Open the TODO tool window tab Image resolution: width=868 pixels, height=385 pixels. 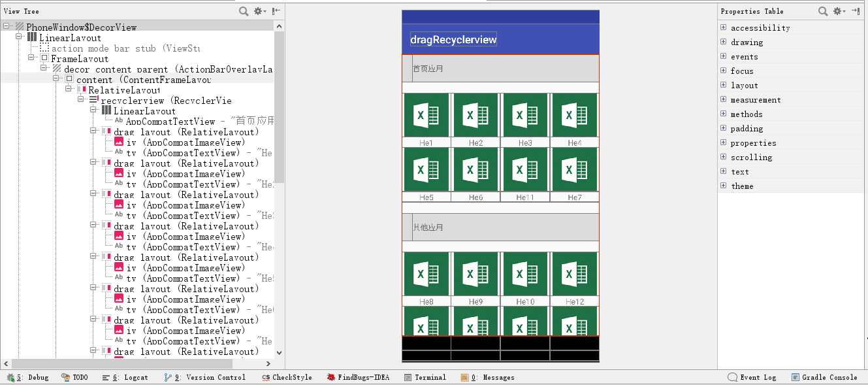[75, 377]
